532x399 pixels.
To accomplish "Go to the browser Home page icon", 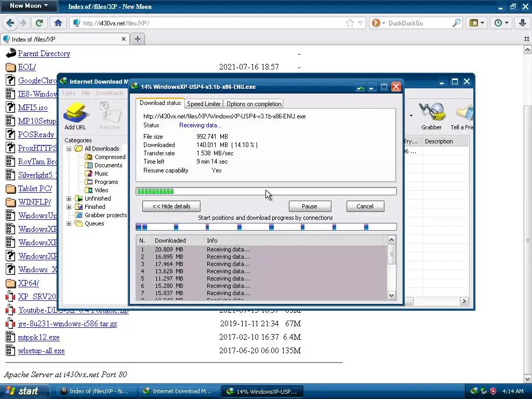I will click(x=58, y=23).
